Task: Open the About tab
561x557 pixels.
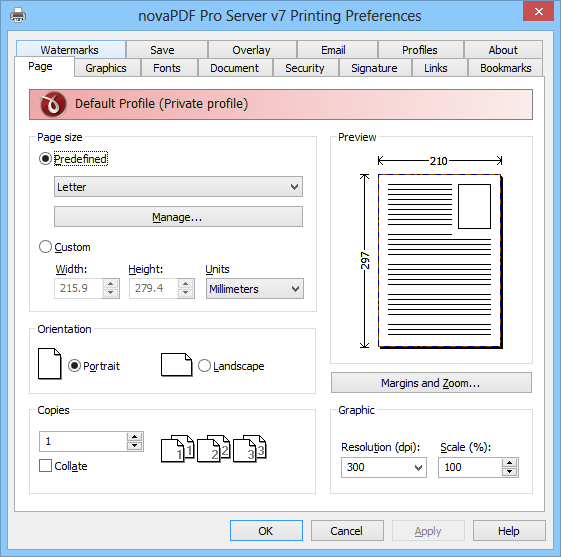Action: click(x=503, y=50)
